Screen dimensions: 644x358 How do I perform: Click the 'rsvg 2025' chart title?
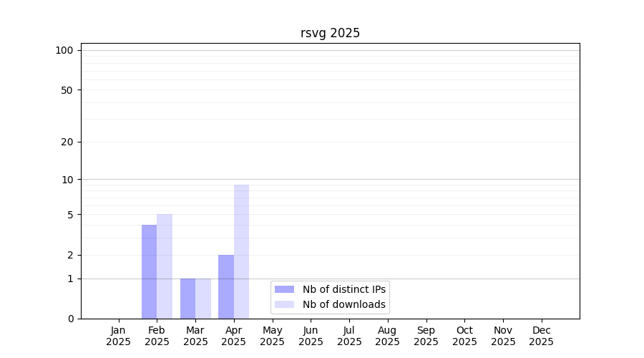coord(330,33)
